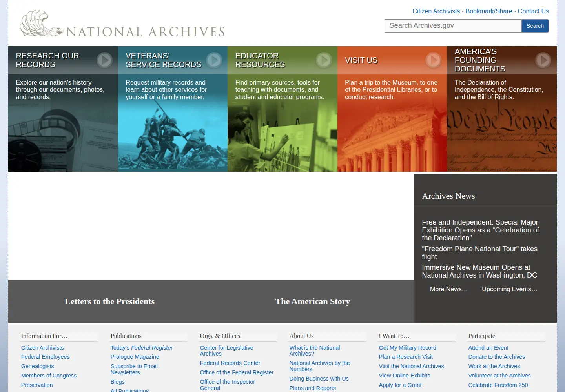
Task: Read the Free and Independent exhibition news story
Action: 481,230
